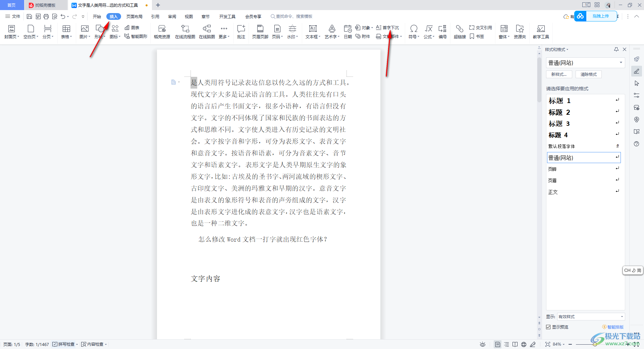Insert a page number (页码)
The image size is (644, 349).
pos(277,32)
